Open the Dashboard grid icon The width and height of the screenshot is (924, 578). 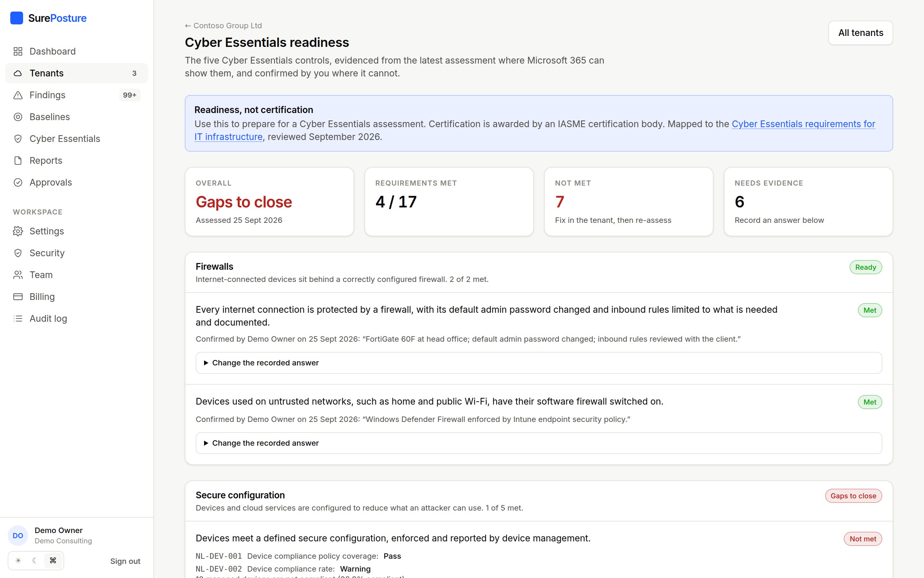(x=18, y=51)
